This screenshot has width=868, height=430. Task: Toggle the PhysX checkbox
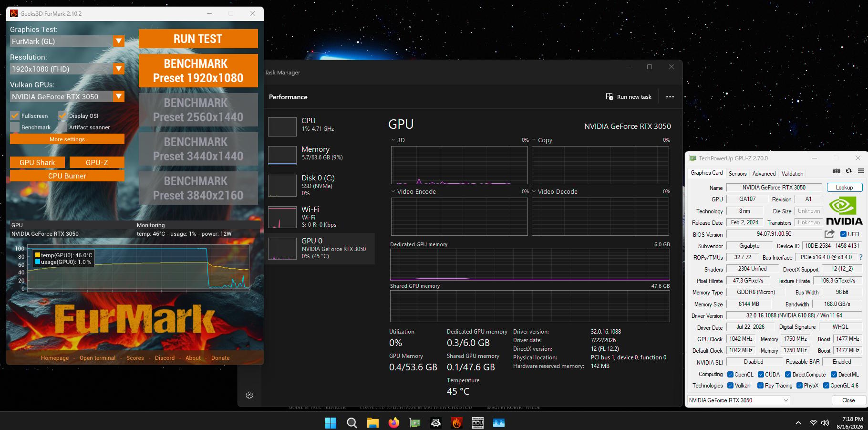pyautogui.click(x=799, y=386)
